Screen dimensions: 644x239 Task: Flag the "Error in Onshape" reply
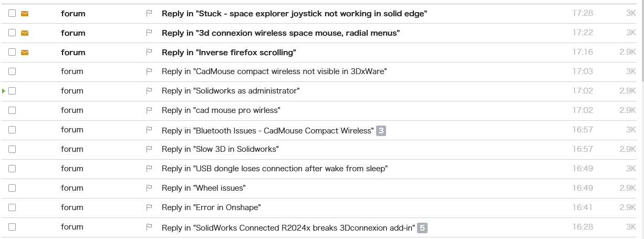[x=149, y=207]
